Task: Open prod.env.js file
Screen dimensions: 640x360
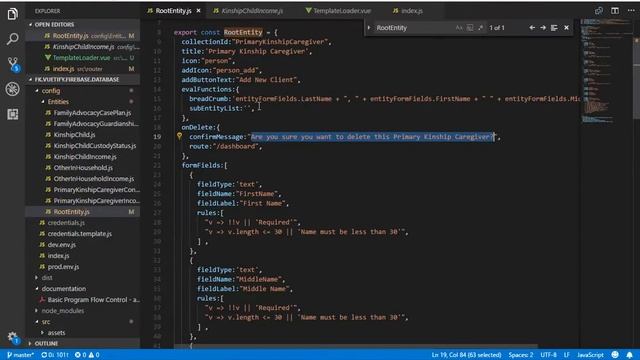Action: pyautogui.click(x=63, y=267)
